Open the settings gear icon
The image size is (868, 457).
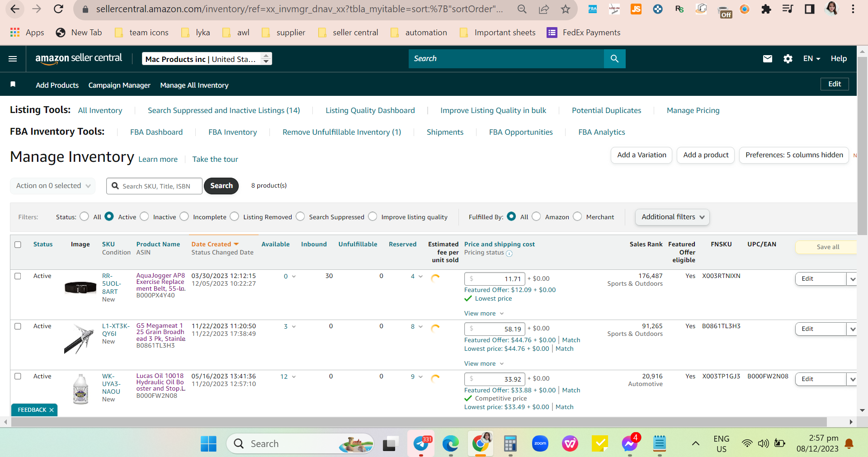(x=788, y=59)
